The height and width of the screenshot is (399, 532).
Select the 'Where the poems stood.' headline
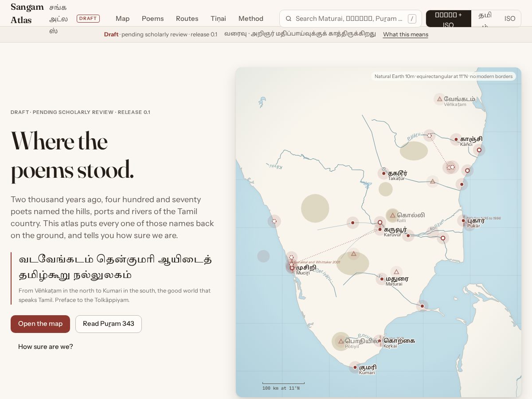[x=72, y=156]
